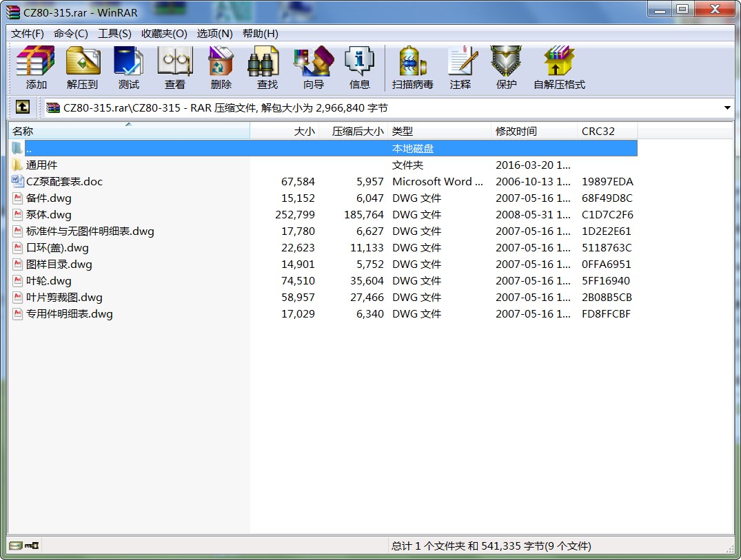Go up one folder level arrow button
The image size is (741, 560).
click(x=23, y=107)
